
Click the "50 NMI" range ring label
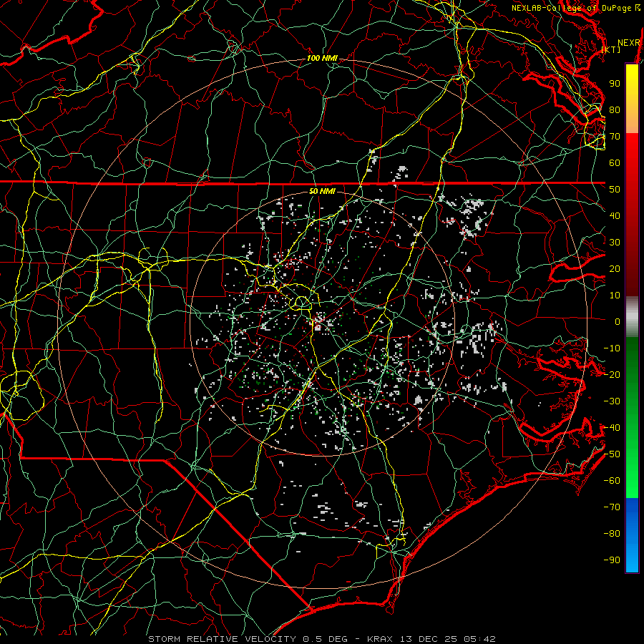click(322, 191)
